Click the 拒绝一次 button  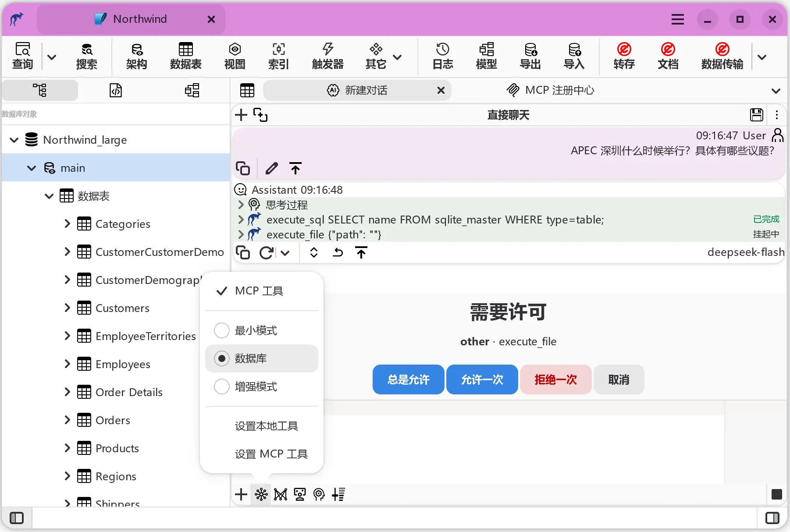click(x=555, y=379)
